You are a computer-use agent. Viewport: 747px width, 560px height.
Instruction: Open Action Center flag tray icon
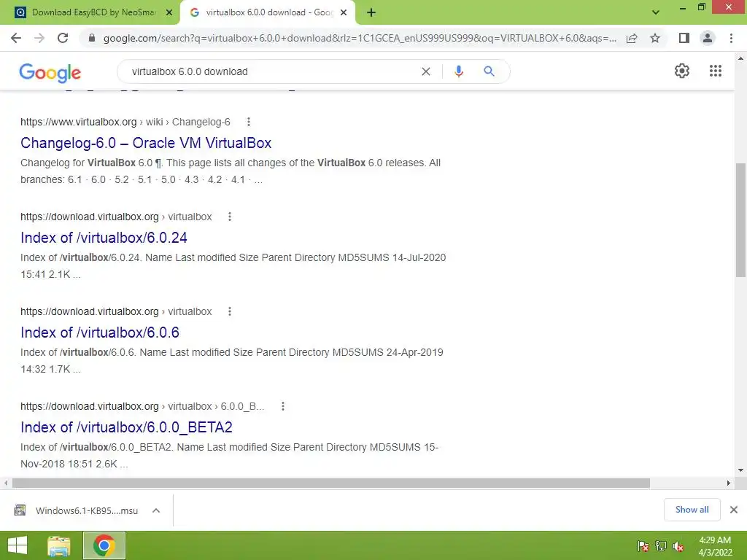point(643,546)
